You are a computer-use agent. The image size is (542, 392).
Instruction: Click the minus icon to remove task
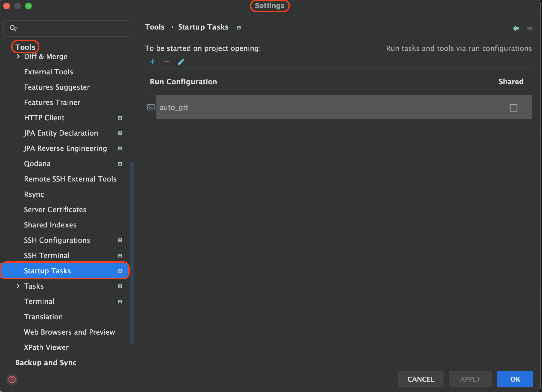167,62
